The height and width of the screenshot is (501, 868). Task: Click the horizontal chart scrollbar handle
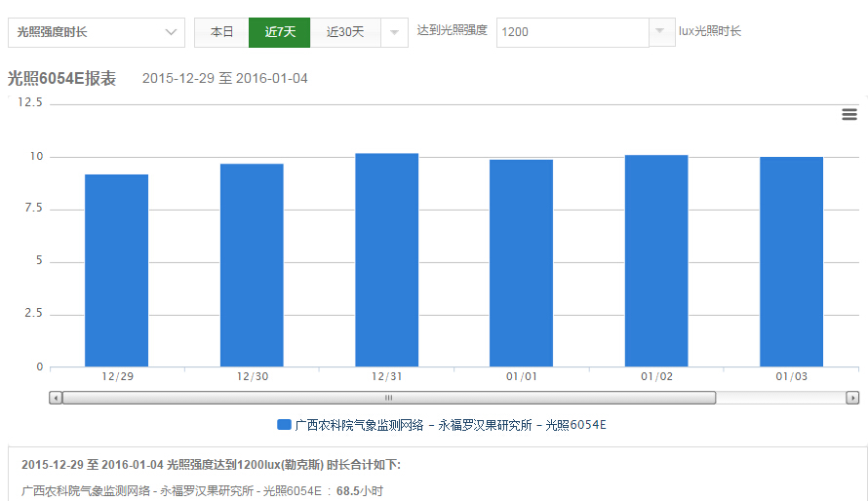(388, 398)
